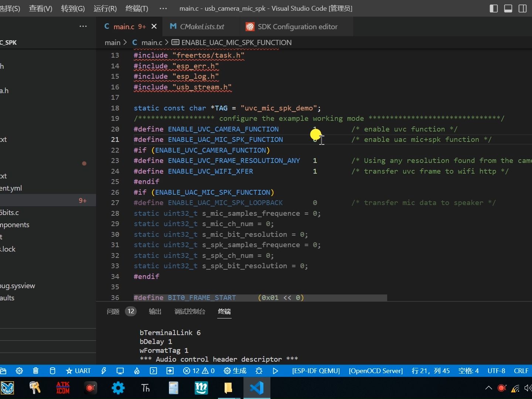Select the 终端 terminal panel tab

pyautogui.click(x=224, y=311)
